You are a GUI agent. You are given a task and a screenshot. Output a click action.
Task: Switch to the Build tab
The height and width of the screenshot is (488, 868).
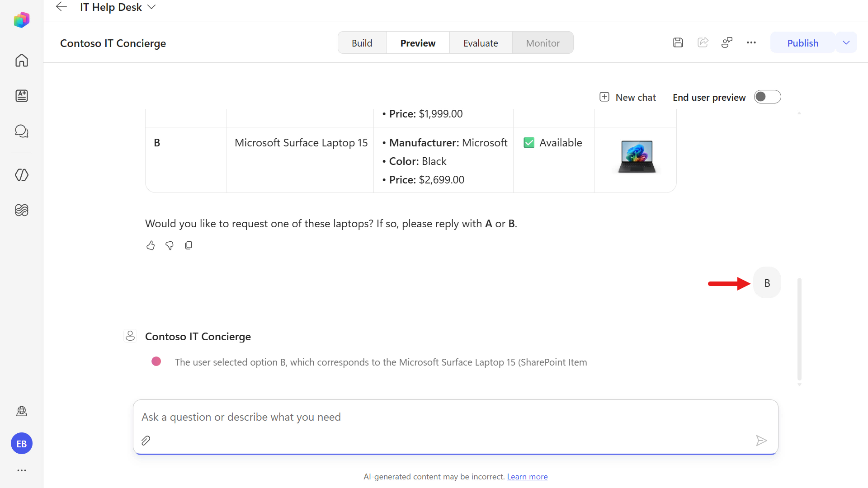pos(362,43)
